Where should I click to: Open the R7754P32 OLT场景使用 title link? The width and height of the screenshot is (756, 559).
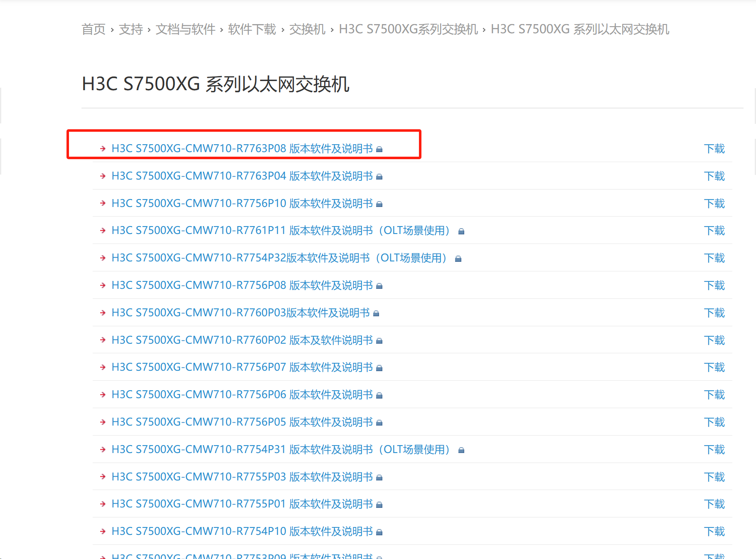(281, 258)
